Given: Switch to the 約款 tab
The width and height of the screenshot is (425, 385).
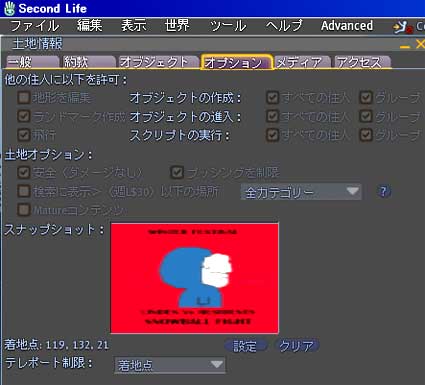Looking at the screenshot, I should coord(88,62).
